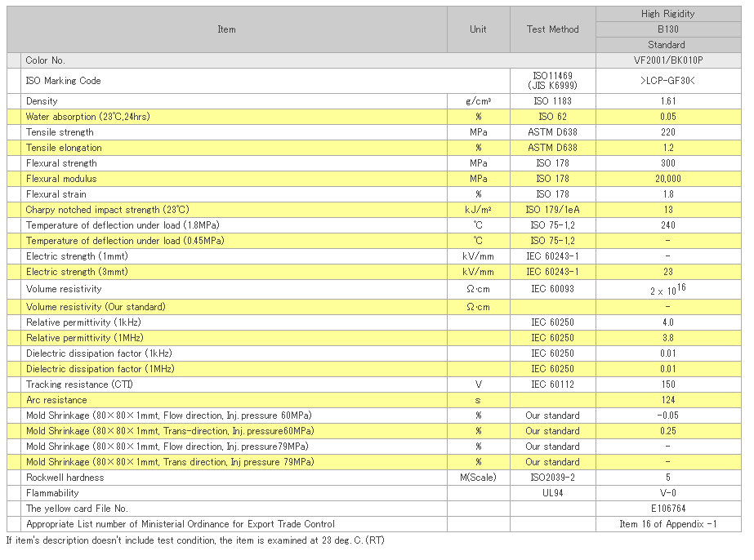Click the Item column header

pos(226,29)
